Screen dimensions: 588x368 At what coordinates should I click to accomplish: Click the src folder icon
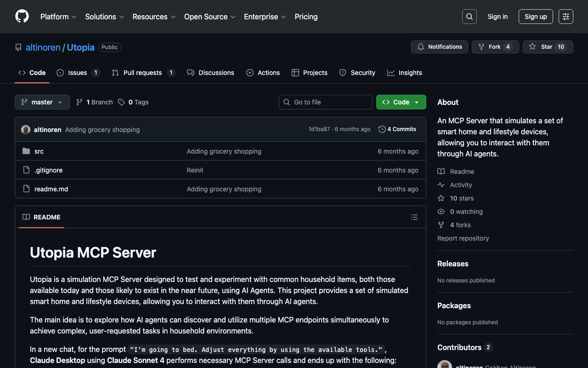point(26,151)
